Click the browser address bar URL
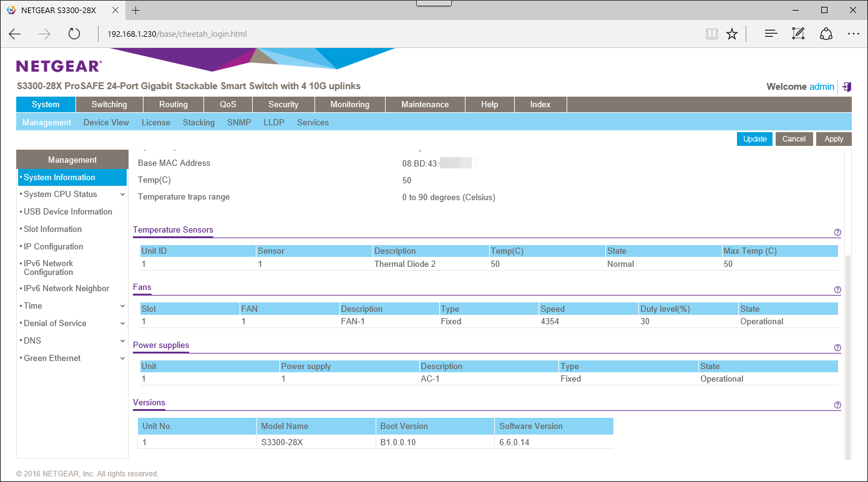This screenshot has height=482, width=868. pos(177,34)
